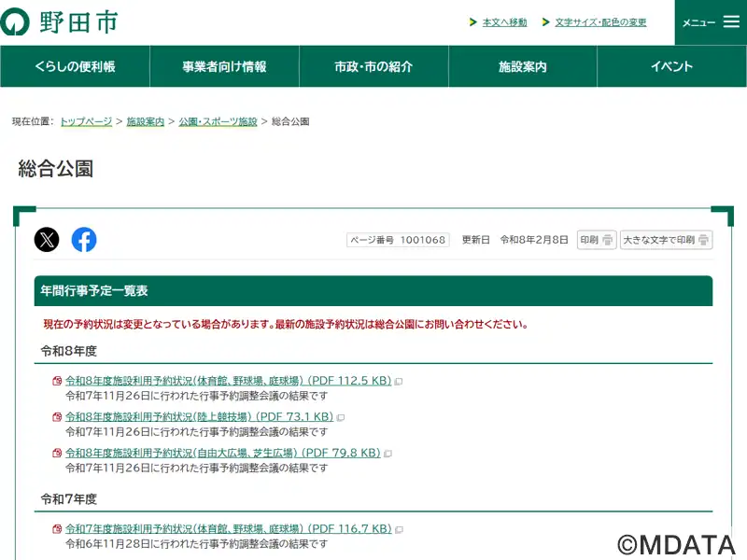Viewport: 747px width, 560px height.
Task: Go to トップページ breadcrumb
Action: [86, 121]
